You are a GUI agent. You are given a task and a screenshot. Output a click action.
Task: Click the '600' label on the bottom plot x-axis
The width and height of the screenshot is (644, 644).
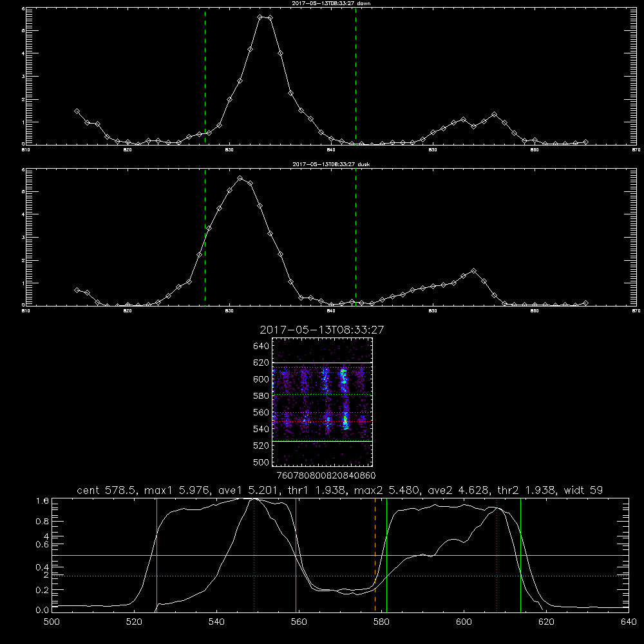pos(464,622)
